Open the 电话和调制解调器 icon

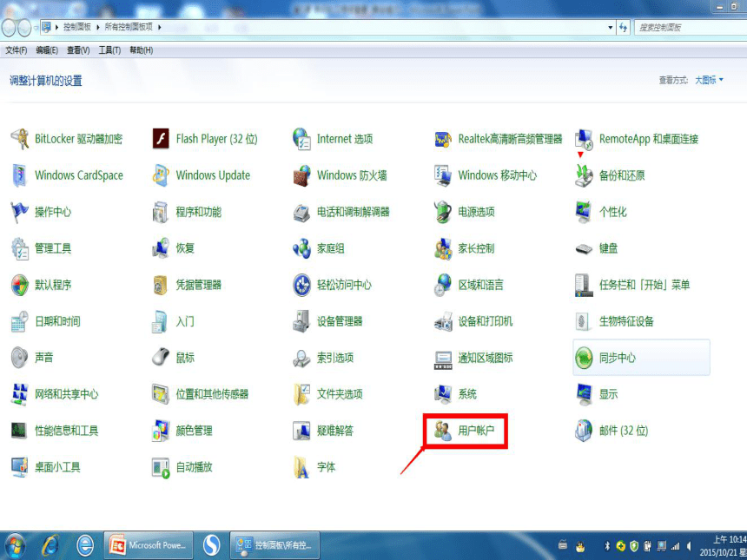coord(301,212)
